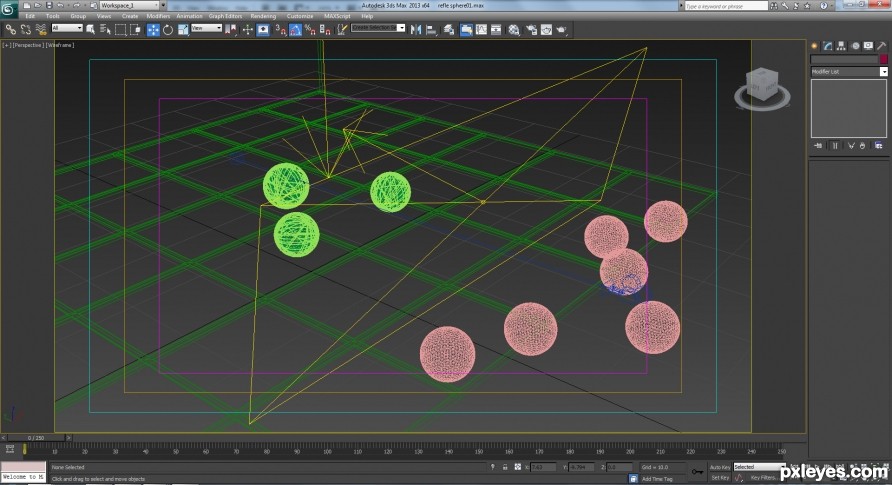Activate the Select and Scale tool
The width and height of the screenshot is (892, 485).
183,30
